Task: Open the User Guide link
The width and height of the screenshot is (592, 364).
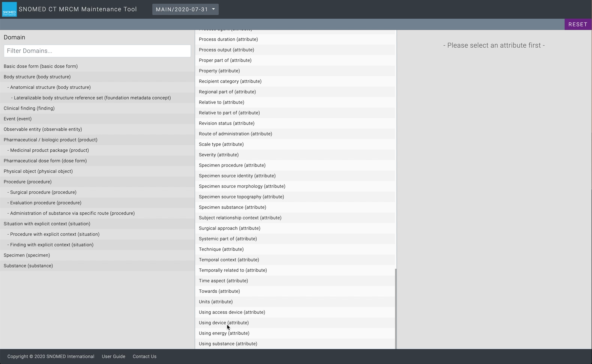Action: click(114, 357)
